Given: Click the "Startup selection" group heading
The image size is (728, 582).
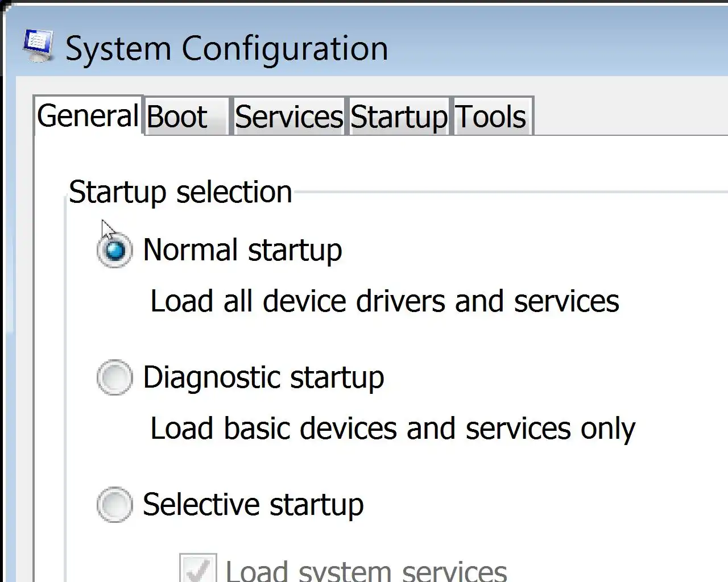Looking at the screenshot, I should point(180,192).
